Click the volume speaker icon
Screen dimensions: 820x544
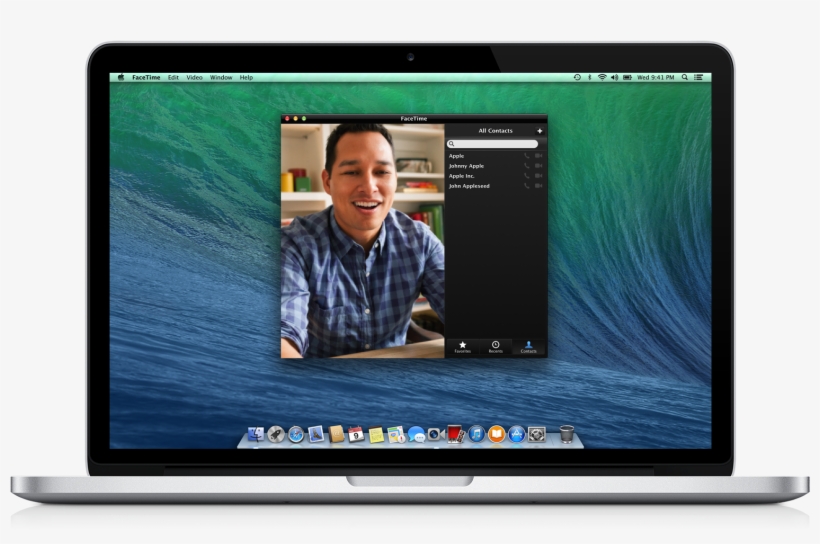614,77
